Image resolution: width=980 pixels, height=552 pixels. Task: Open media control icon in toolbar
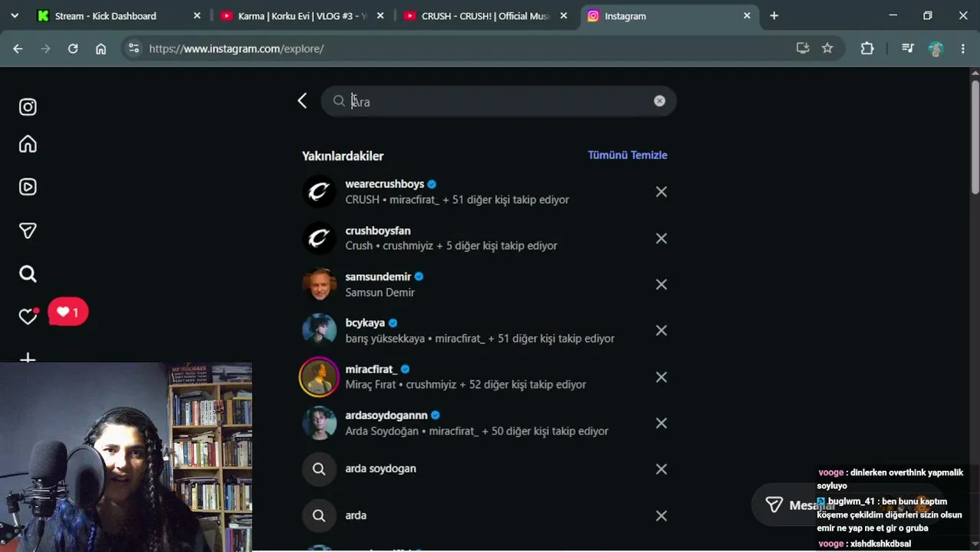(x=908, y=48)
